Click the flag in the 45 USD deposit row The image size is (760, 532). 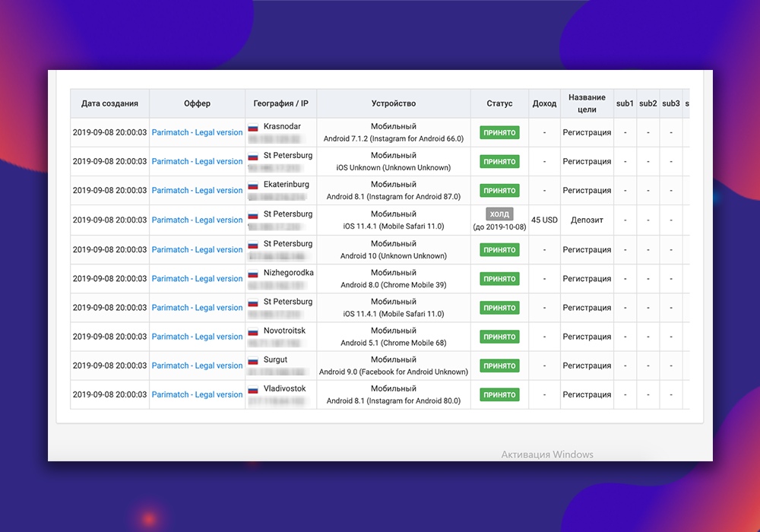pyautogui.click(x=253, y=216)
